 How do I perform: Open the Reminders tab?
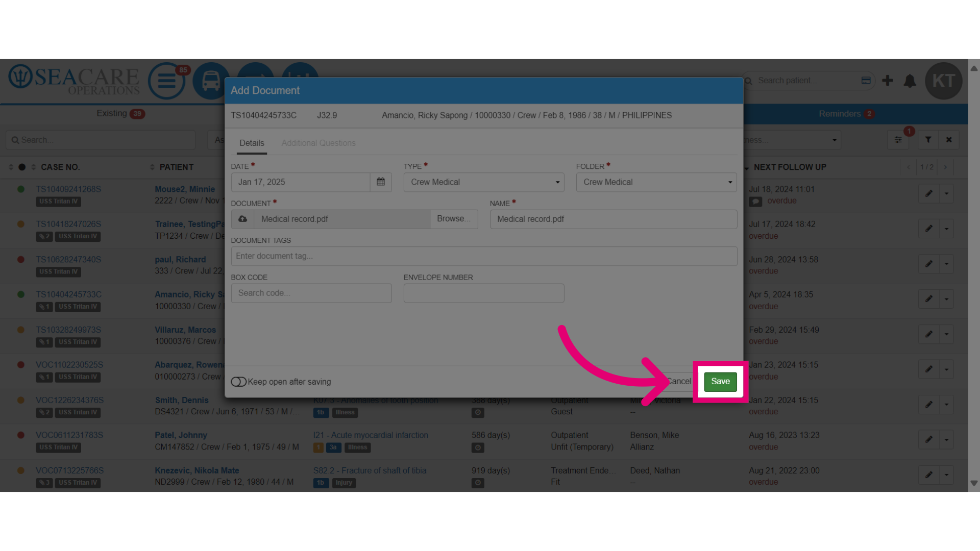pos(847,114)
